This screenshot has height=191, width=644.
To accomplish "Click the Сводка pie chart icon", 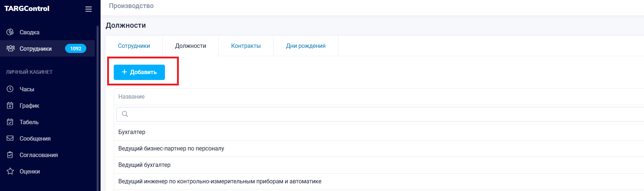I will pos(10,32).
